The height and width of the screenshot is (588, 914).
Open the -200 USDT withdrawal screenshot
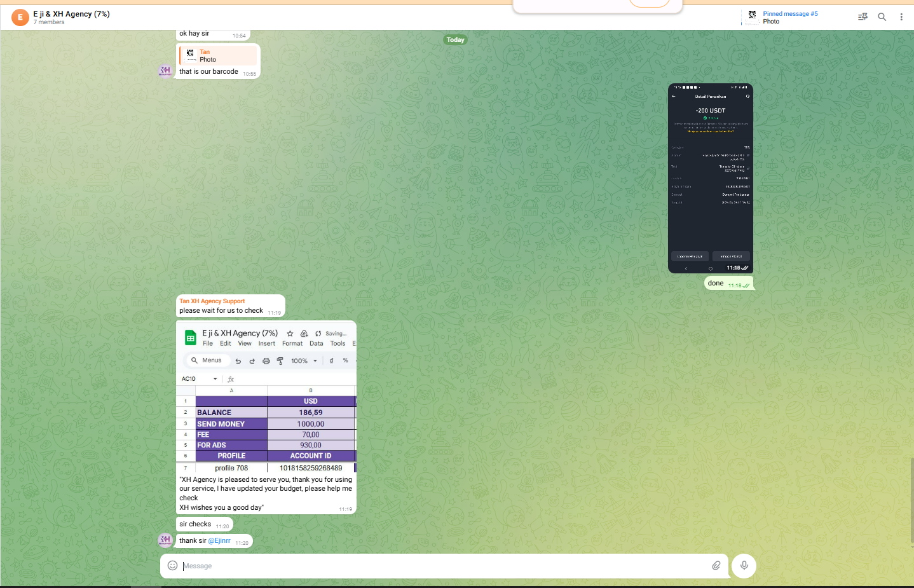click(x=710, y=178)
